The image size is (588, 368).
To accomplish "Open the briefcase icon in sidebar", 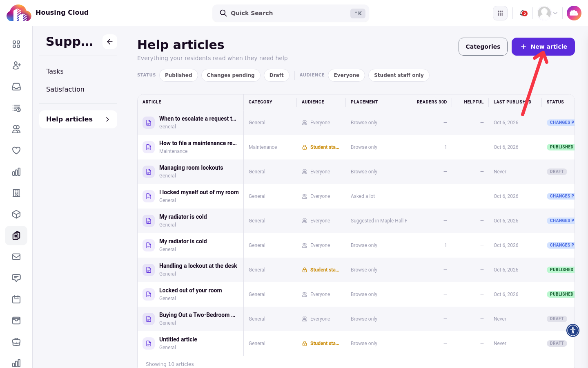I will [x=16, y=342].
